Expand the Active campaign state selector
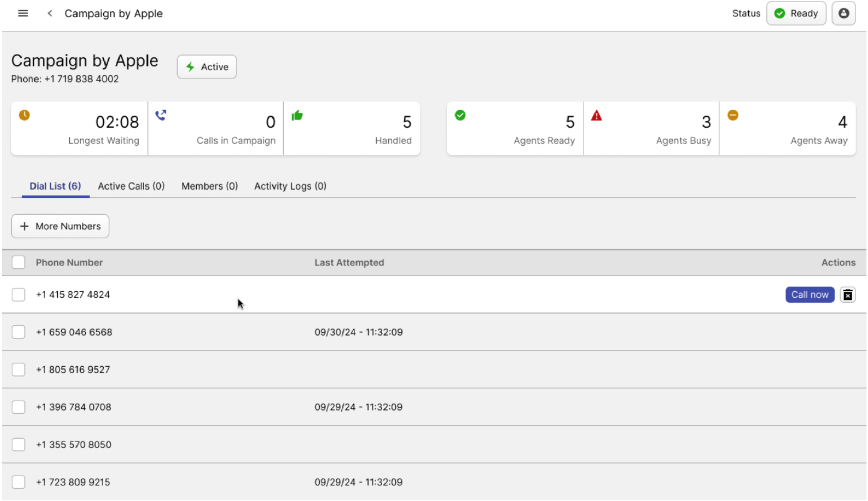This screenshot has width=868, height=501. pyautogui.click(x=207, y=67)
